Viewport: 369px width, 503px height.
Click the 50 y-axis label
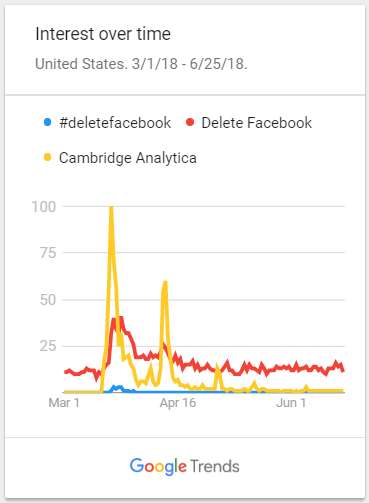pos(48,300)
